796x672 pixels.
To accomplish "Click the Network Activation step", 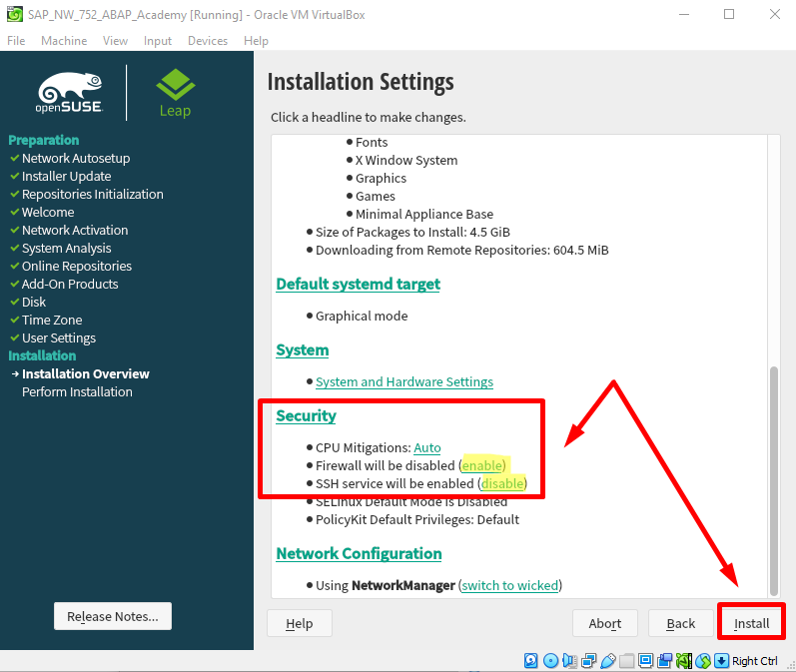I will click(x=75, y=230).
